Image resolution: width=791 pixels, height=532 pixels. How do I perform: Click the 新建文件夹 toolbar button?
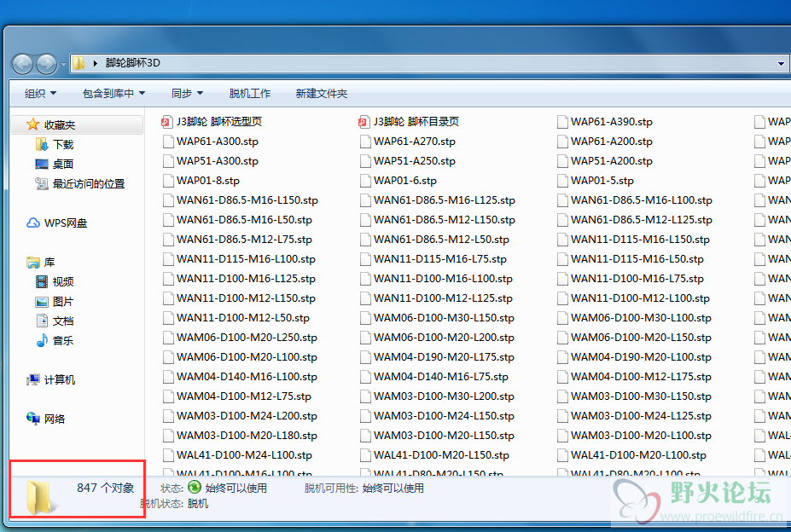pyautogui.click(x=322, y=93)
